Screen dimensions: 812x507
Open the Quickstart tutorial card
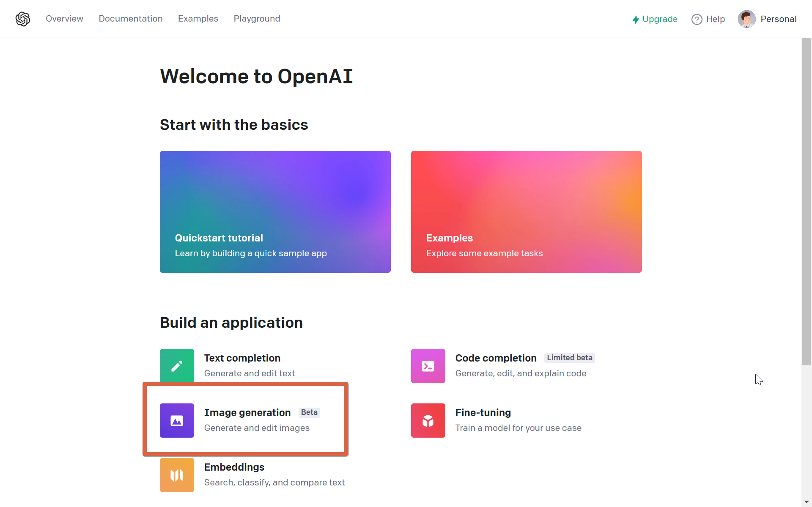[275, 211]
